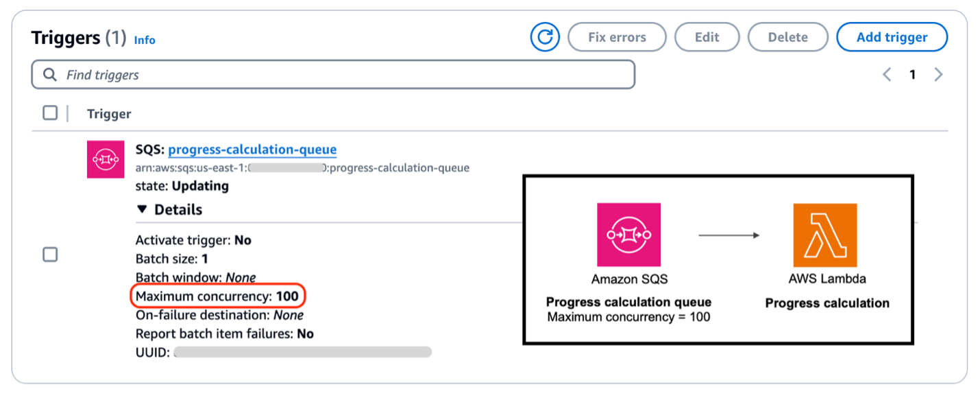
Task: Click the refresh triggers icon
Action: pyautogui.click(x=545, y=37)
